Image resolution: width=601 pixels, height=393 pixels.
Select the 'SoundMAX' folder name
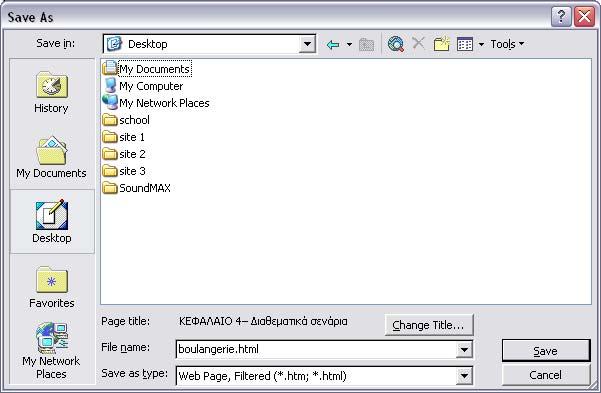pos(145,188)
